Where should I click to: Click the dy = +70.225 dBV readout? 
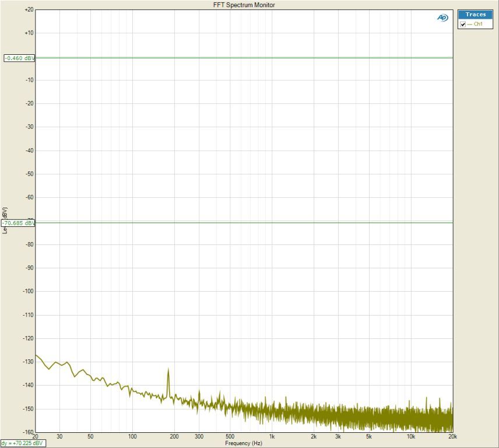coord(23,443)
